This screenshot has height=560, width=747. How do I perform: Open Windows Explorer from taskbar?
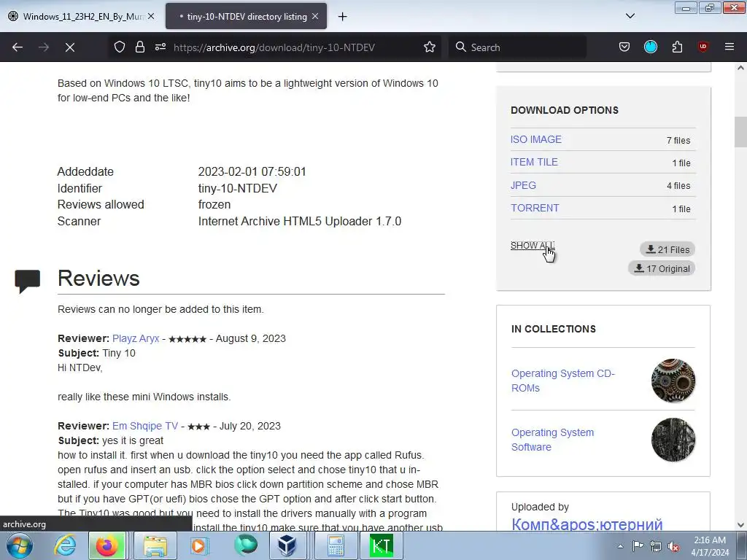155,545
